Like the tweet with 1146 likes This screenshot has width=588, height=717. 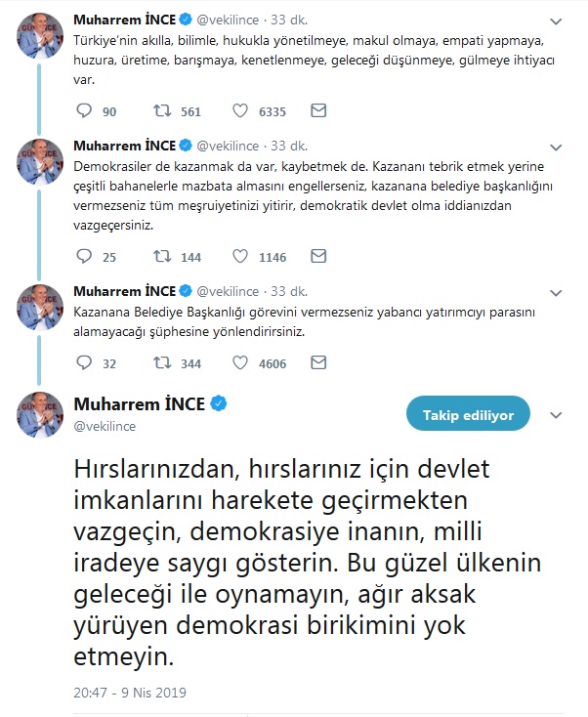click(x=240, y=257)
